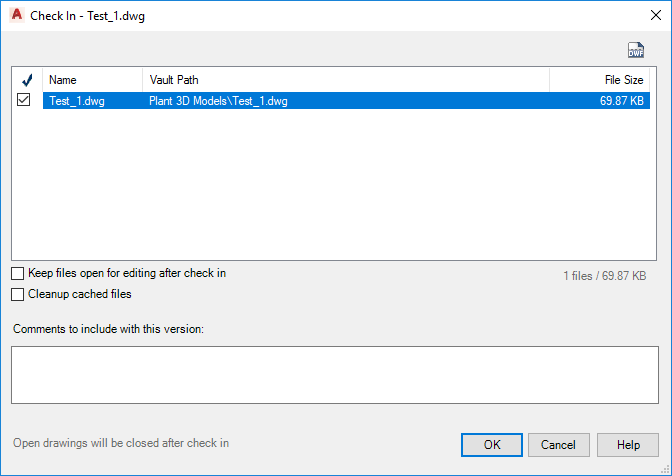Viewport: 672px width, 476px height.
Task: Click the 69.87 KB size cell in row
Action: (622, 101)
